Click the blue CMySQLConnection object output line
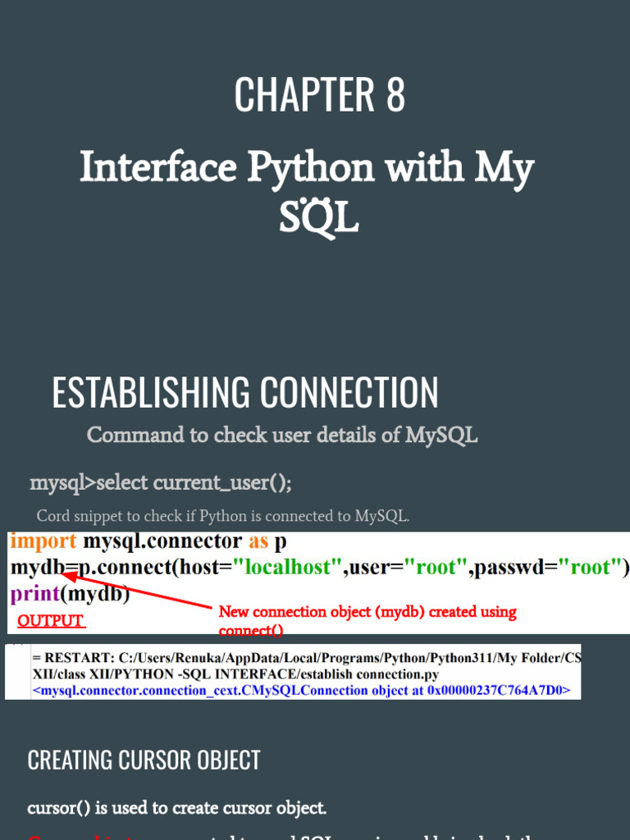Image resolution: width=630 pixels, height=840 pixels. tap(301, 690)
